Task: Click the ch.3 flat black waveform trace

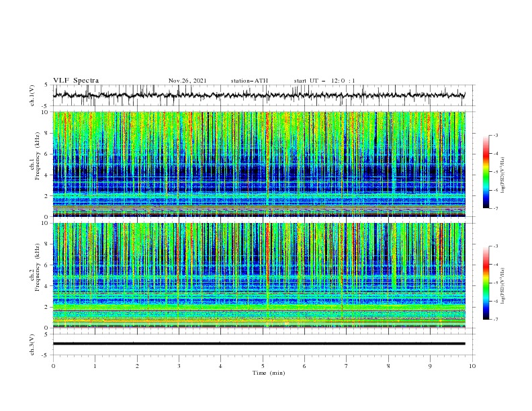Action: point(259,344)
